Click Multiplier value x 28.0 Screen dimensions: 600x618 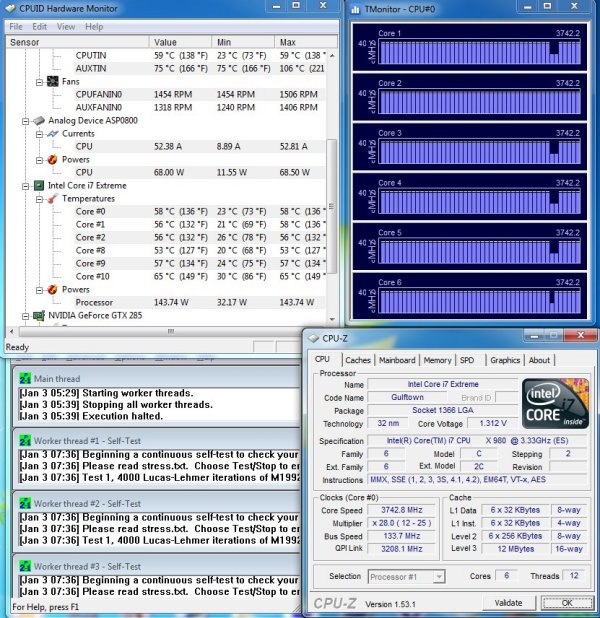(x=402, y=523)
